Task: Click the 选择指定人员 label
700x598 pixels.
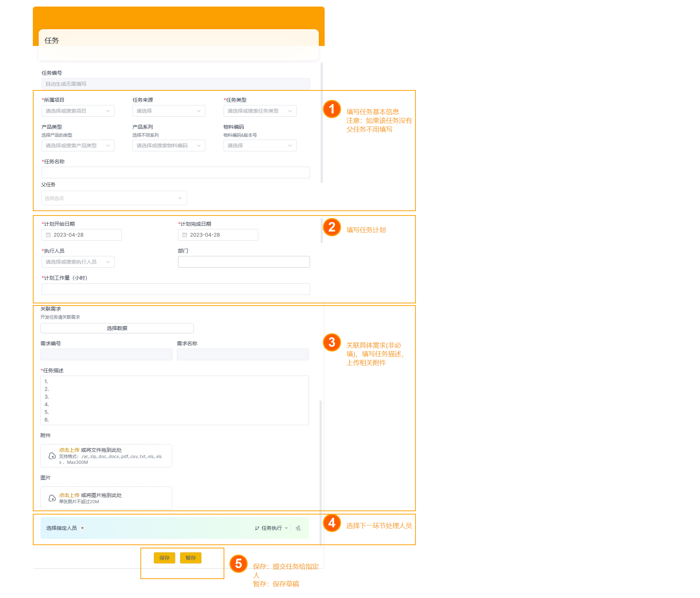Action: (61, 528)
